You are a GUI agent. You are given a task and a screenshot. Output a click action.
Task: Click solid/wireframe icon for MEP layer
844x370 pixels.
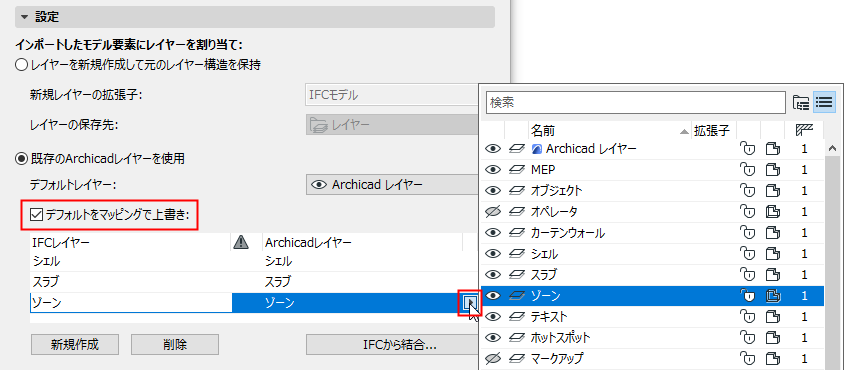tap(516, 170)
